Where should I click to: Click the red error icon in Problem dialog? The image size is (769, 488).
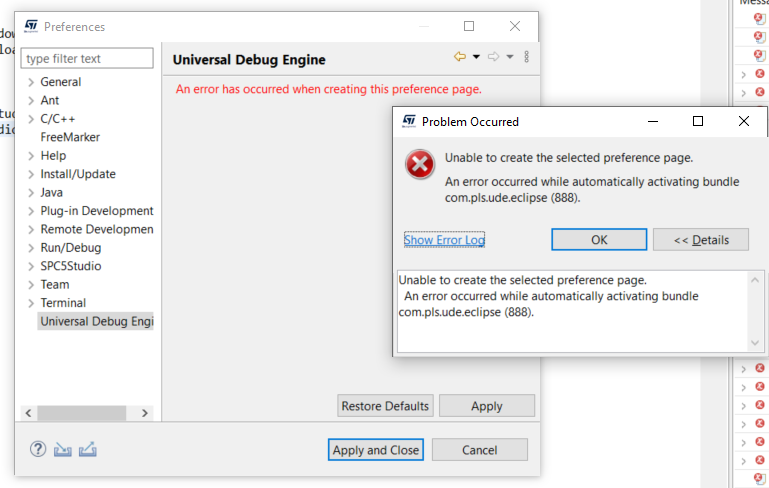[420, 165]
